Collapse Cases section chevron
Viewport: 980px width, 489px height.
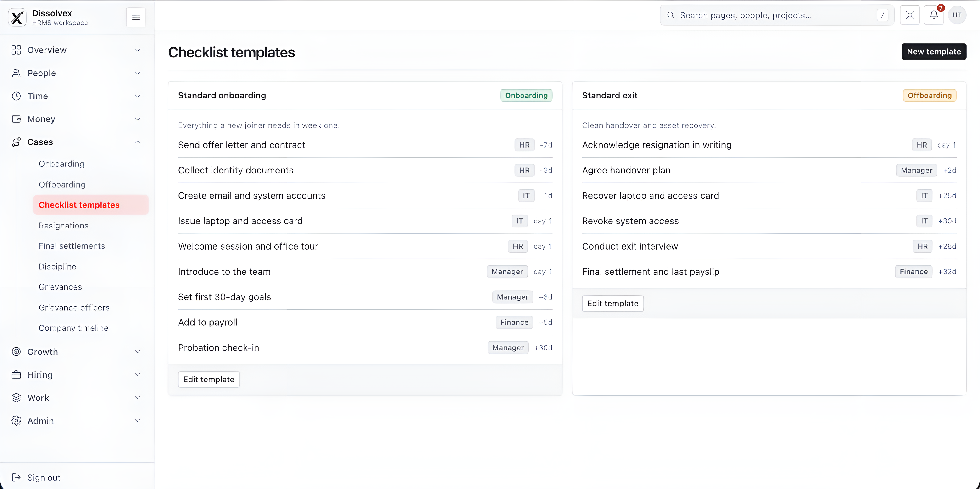point(138,142)
